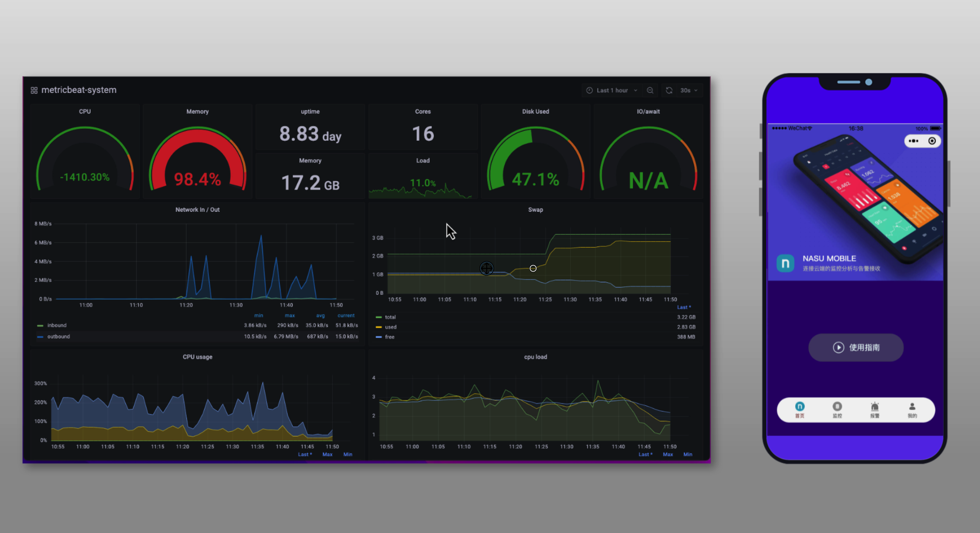980x533 pixels.
Task: Sort CPU usage legend by Max column
Action: pos(328,455)
